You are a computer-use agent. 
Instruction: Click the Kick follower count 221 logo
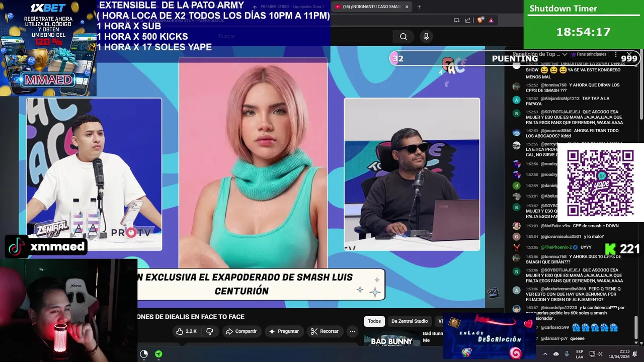point(622,248)
